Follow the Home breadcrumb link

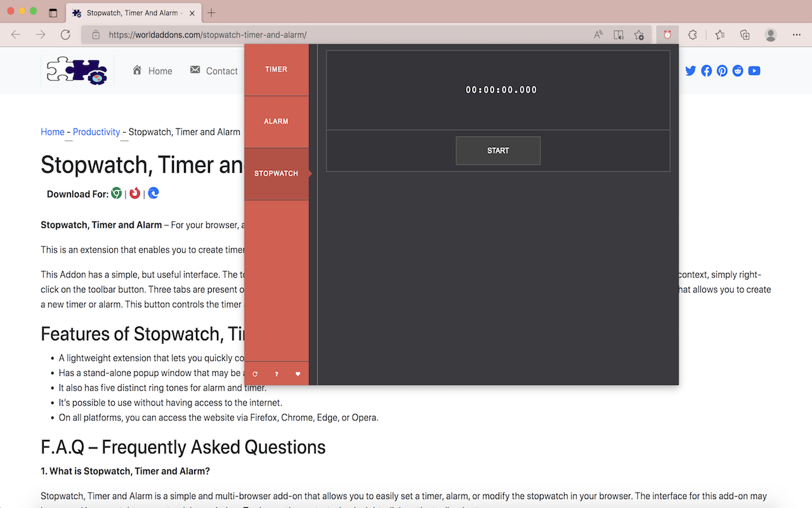53,132
